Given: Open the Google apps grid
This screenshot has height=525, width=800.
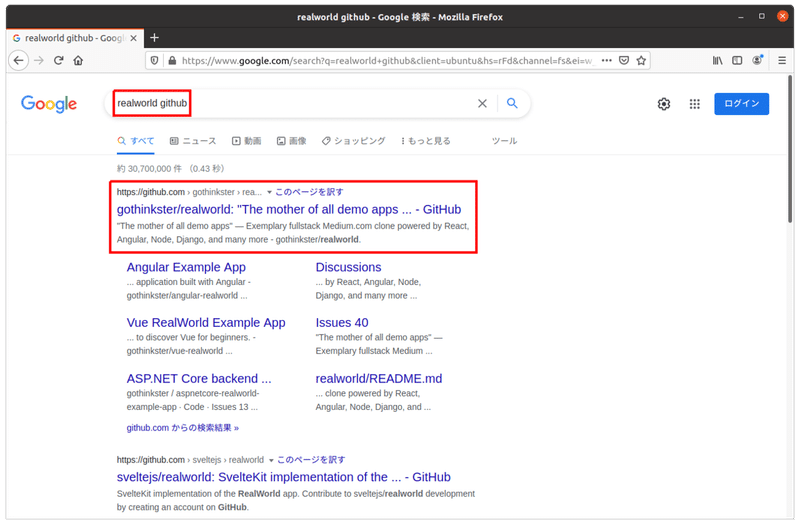Looking at the screenshot, I should pos(694,104).
